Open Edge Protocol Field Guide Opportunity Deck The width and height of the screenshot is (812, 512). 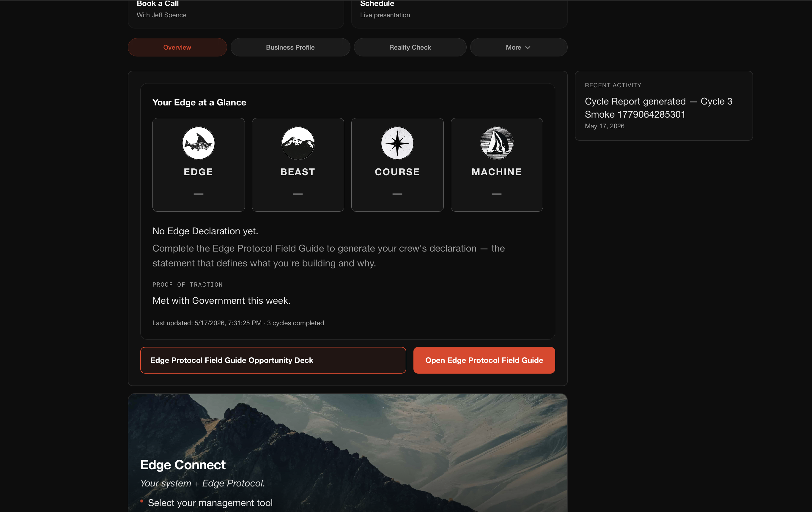pos(273,360)
